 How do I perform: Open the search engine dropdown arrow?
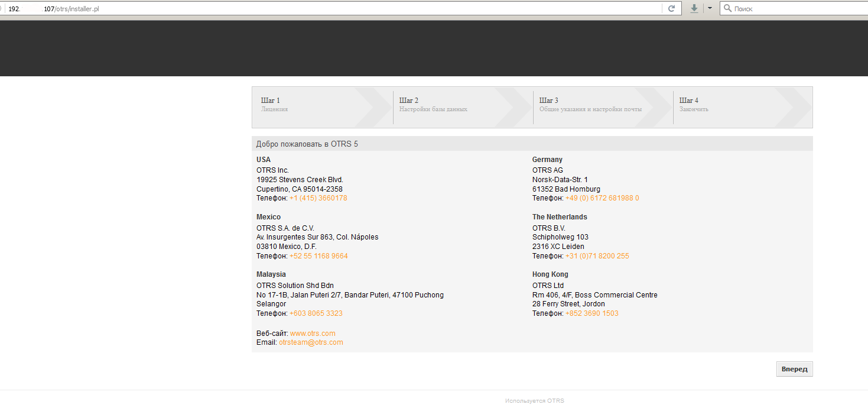point(710,8)
